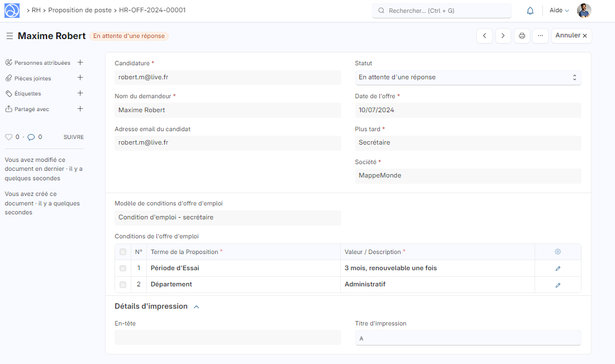Screen dimensions: 615x364
Task: Go to next document arrow
Action: (503, 36)
